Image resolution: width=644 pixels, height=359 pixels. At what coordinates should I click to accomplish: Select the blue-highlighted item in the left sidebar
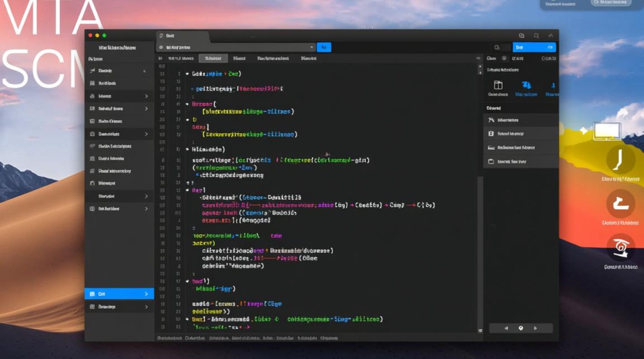click(x=119, y=294)
